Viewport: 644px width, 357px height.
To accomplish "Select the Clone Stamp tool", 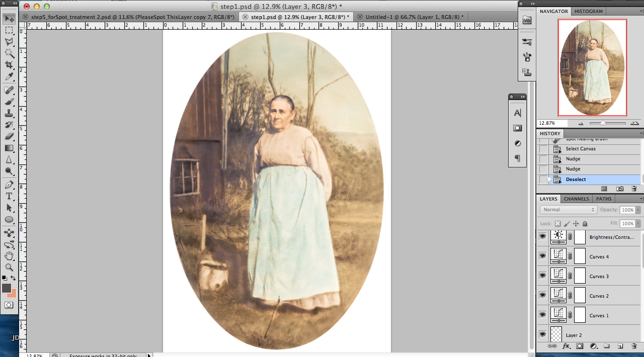I will pos(9,113).
